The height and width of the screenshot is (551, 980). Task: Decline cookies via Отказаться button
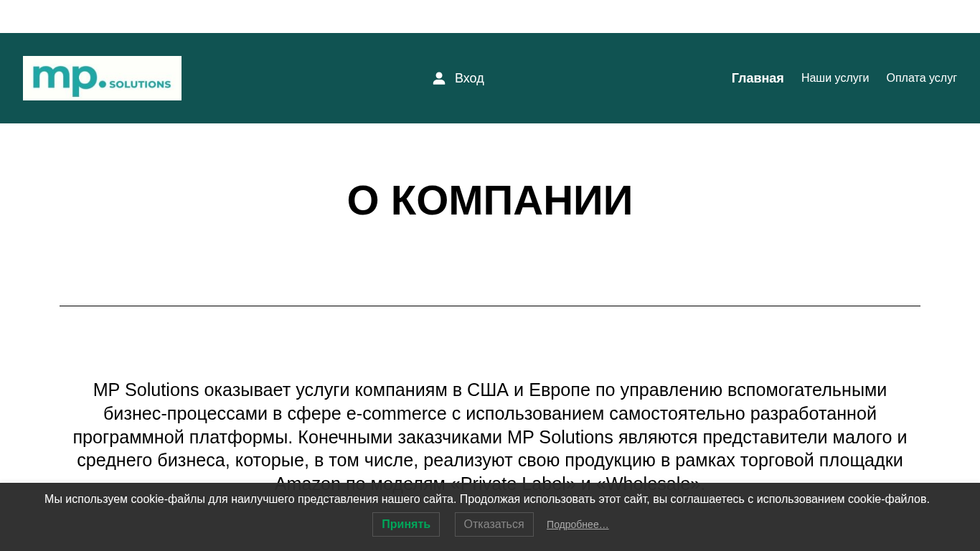pyautogui.click(x=494, y=524)
